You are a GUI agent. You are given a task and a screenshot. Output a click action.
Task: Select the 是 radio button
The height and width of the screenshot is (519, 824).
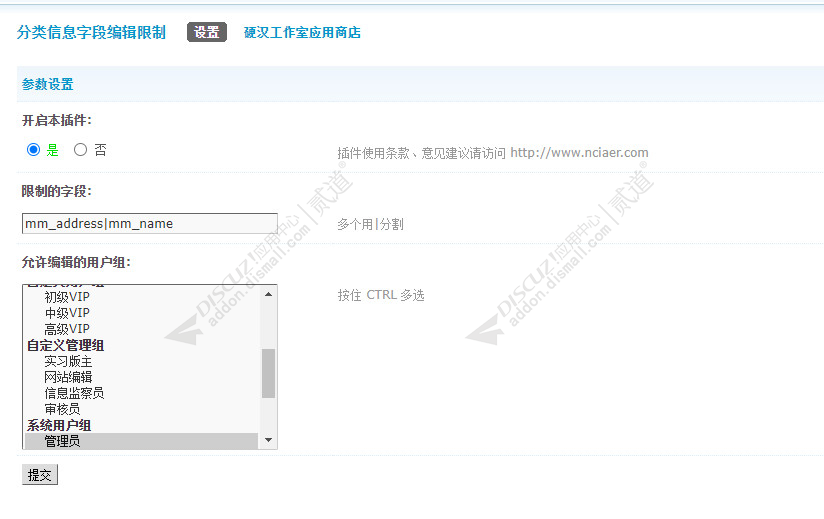click(x=33, y=150)
